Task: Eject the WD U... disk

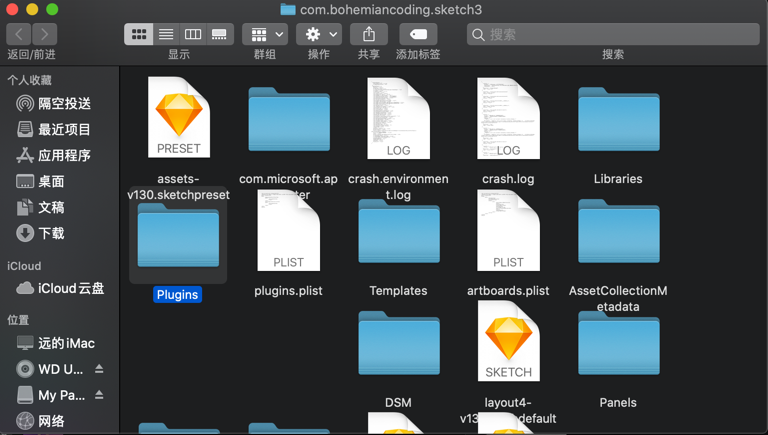Action: 99,369
